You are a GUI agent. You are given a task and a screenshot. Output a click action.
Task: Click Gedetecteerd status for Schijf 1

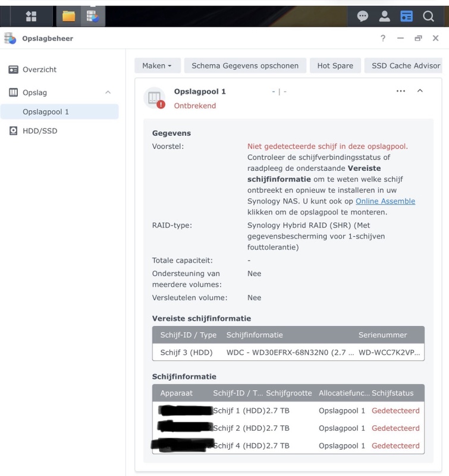395,411
